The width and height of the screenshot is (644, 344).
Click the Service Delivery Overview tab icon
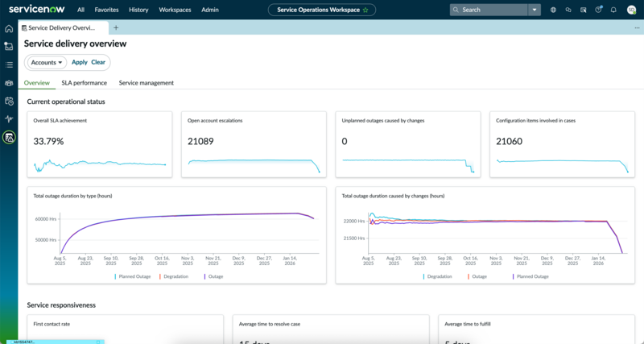point(24,28)
